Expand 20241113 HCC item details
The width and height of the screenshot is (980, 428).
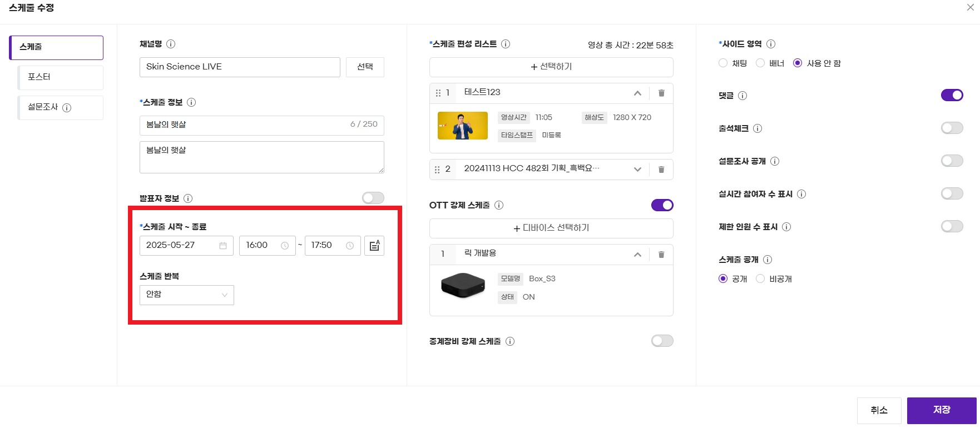click(637, 170)
